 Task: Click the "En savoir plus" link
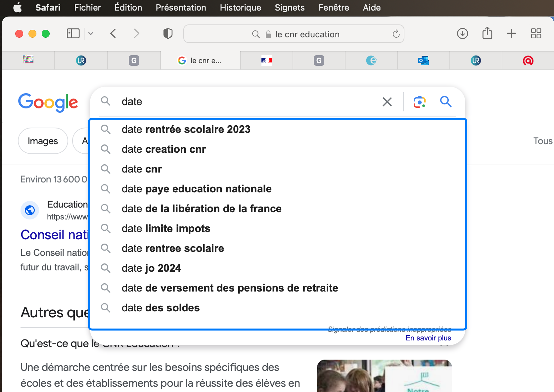click(x=428, y=338)
